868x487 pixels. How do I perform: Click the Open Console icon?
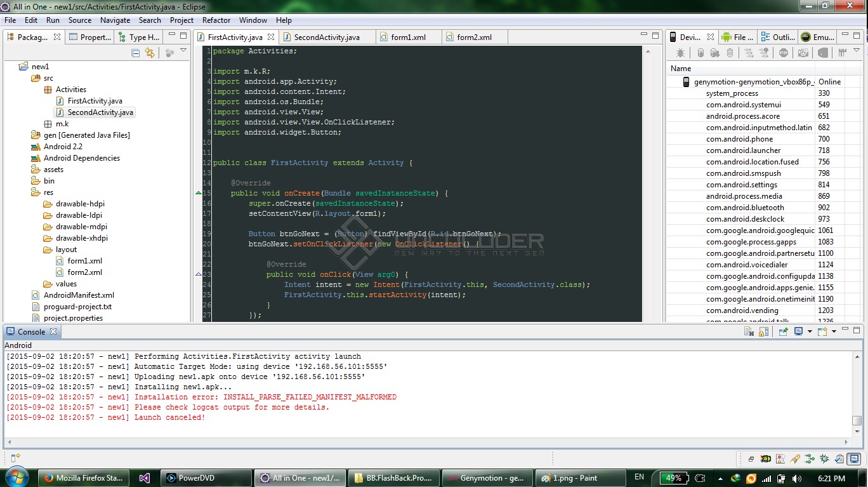pos(822,331)
